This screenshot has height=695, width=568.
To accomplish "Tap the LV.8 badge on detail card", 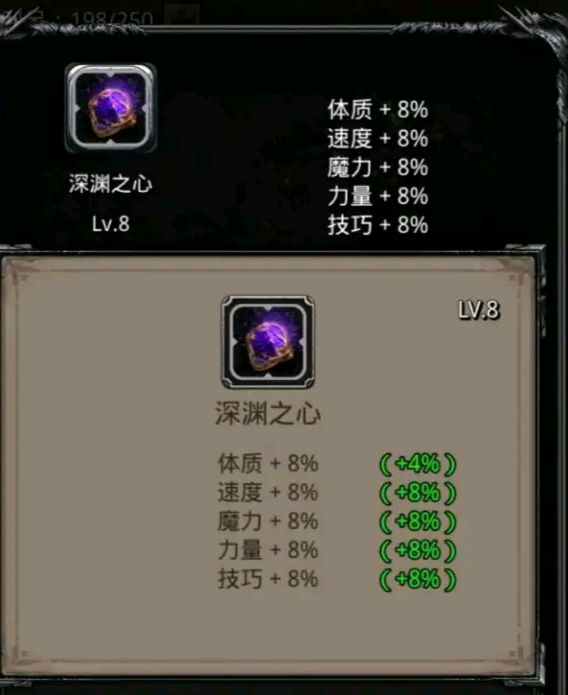I will (478, 309).
